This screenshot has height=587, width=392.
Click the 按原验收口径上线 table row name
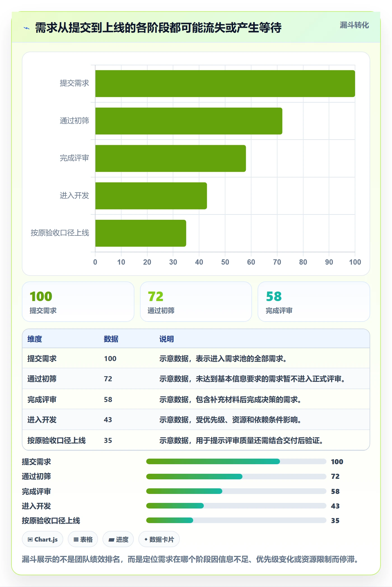(57, 440)
